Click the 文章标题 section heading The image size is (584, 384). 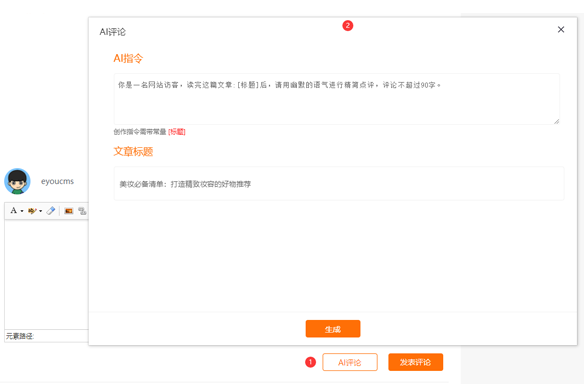click(133, 152)
